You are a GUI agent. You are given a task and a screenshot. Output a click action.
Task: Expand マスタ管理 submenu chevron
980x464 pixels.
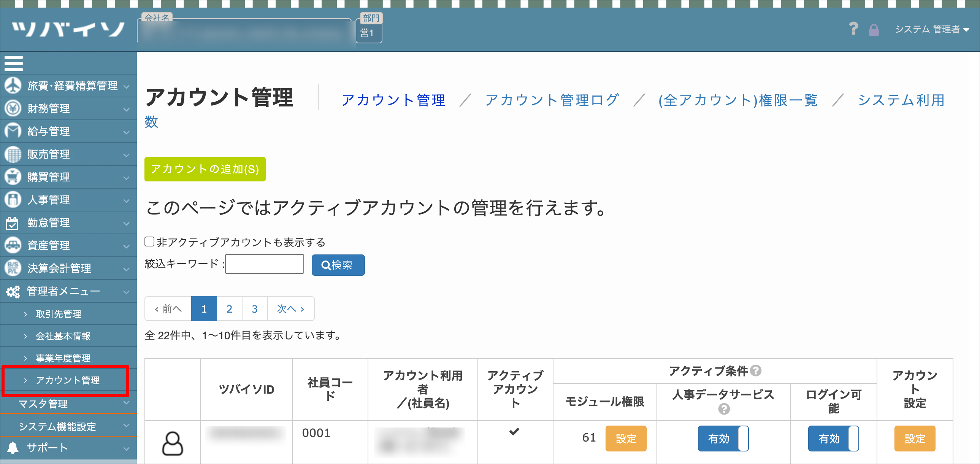(x=127, y=403)
